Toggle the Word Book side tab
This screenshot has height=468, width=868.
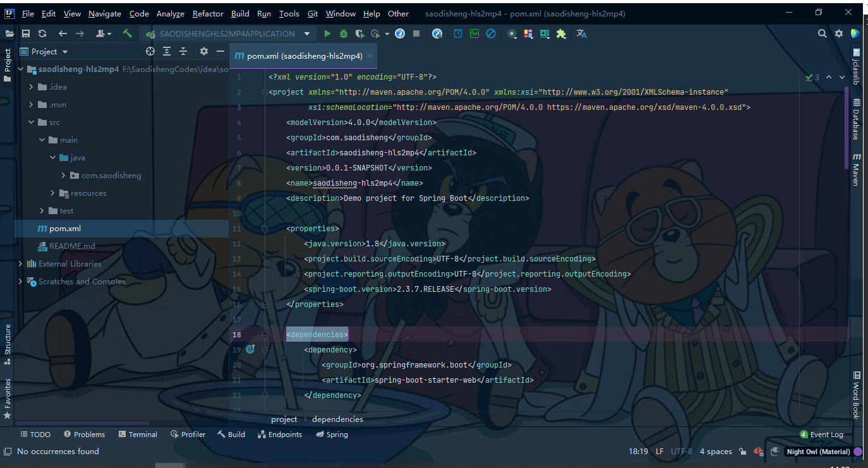point(857,395)
